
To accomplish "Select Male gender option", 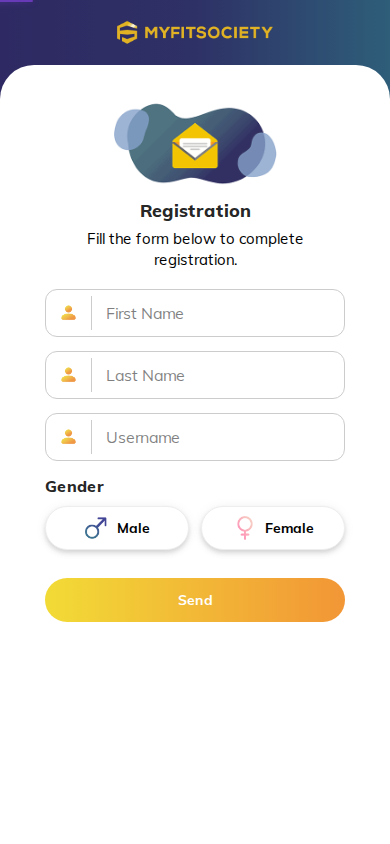I will [117, 529].
